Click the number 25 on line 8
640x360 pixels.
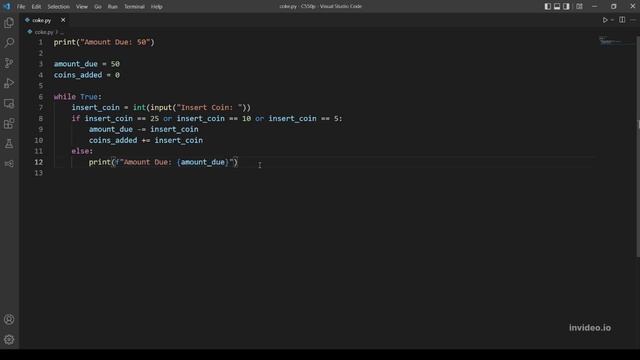[x=154, y=119]
